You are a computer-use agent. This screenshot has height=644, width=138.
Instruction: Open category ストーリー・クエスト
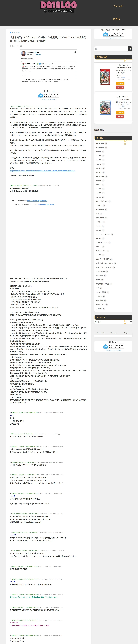103,234
